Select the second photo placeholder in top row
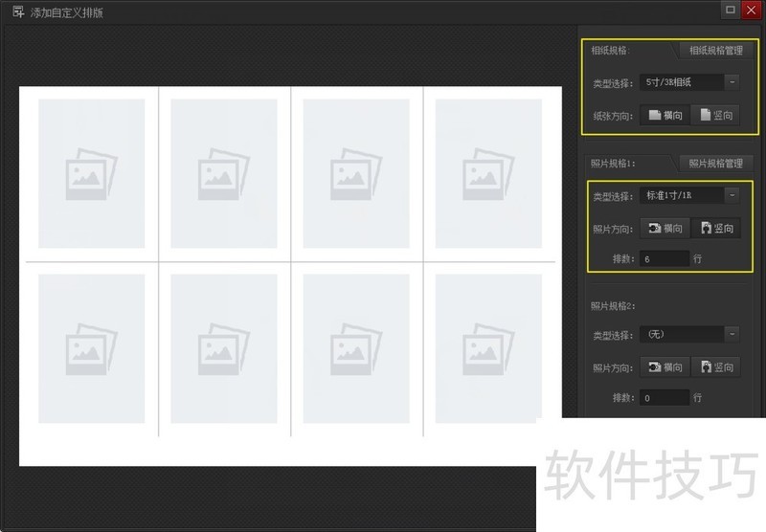766x532 pixels. 224,174
